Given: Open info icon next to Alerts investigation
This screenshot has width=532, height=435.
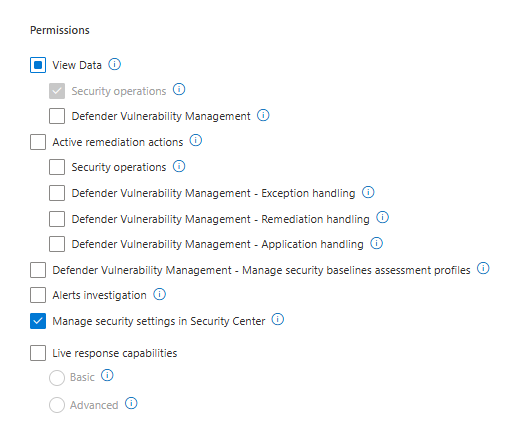Looking at the screenshot, I should [159, 294].
